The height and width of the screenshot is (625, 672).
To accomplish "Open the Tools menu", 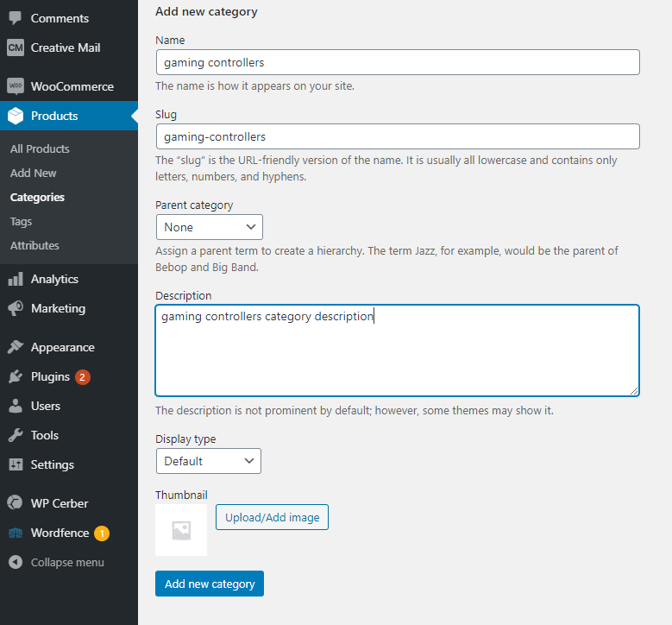I will (x=69, y=435).
